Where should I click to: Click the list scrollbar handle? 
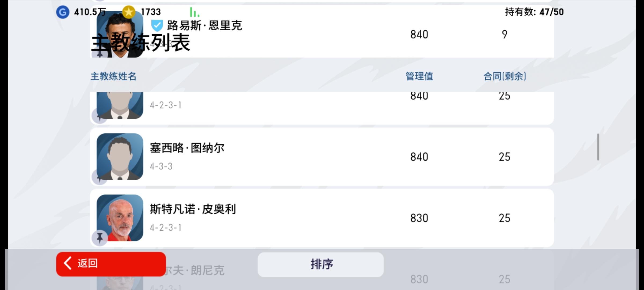click(598, 147)
